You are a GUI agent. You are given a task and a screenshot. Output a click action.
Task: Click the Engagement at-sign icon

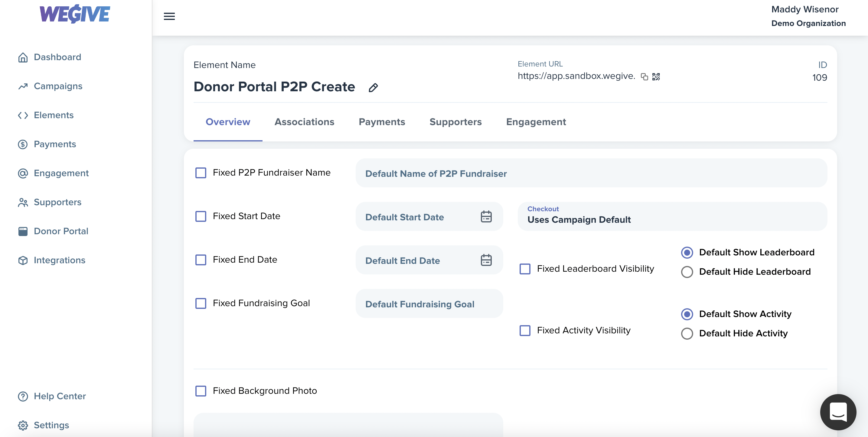(23, 173)
